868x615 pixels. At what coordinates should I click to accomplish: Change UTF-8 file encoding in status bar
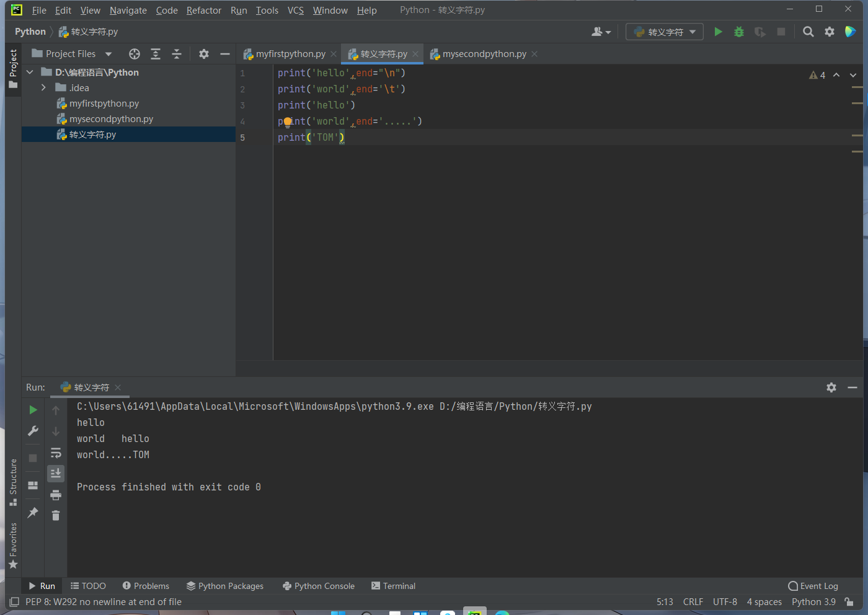(725, 602)
